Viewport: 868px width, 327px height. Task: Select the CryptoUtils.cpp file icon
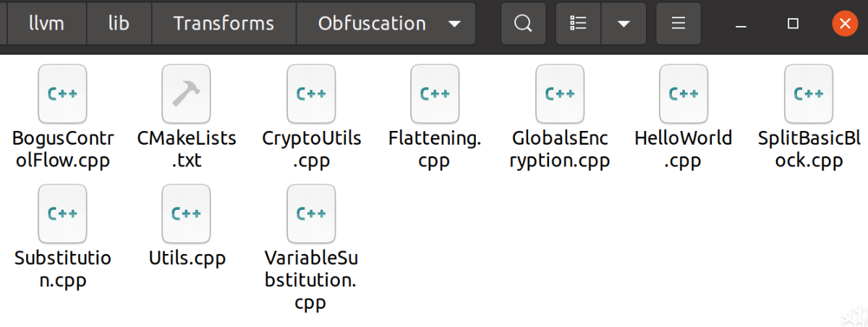[311, 93]
